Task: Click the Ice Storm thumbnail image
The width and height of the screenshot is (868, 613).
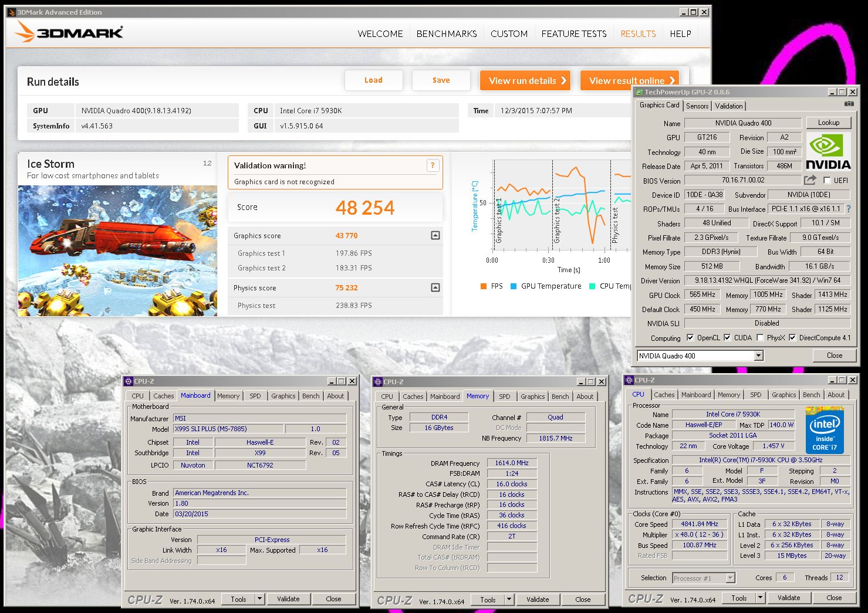Action: (x=117, y=251)
